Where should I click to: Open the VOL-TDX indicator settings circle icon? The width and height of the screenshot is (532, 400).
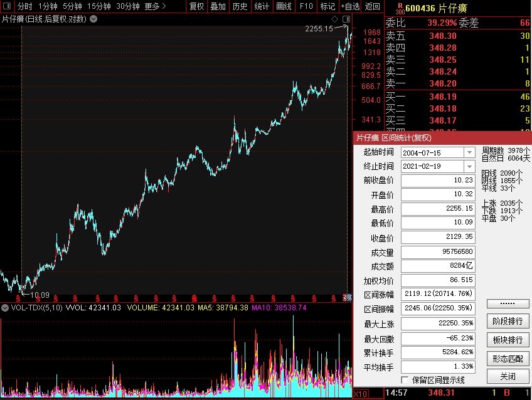coord(5,308)
